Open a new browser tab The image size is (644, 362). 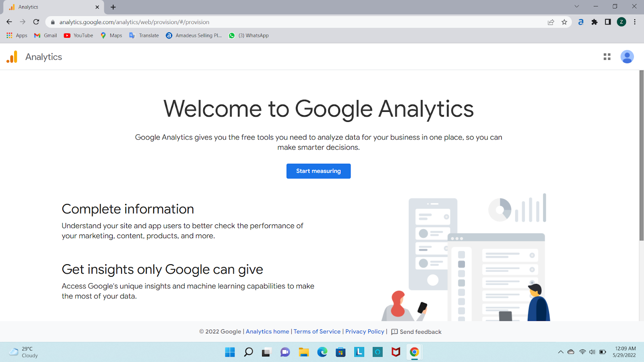tap(113, 7)
